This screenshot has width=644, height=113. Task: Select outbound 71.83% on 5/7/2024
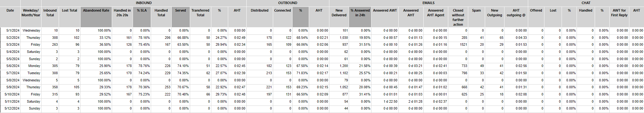[301, 73]
